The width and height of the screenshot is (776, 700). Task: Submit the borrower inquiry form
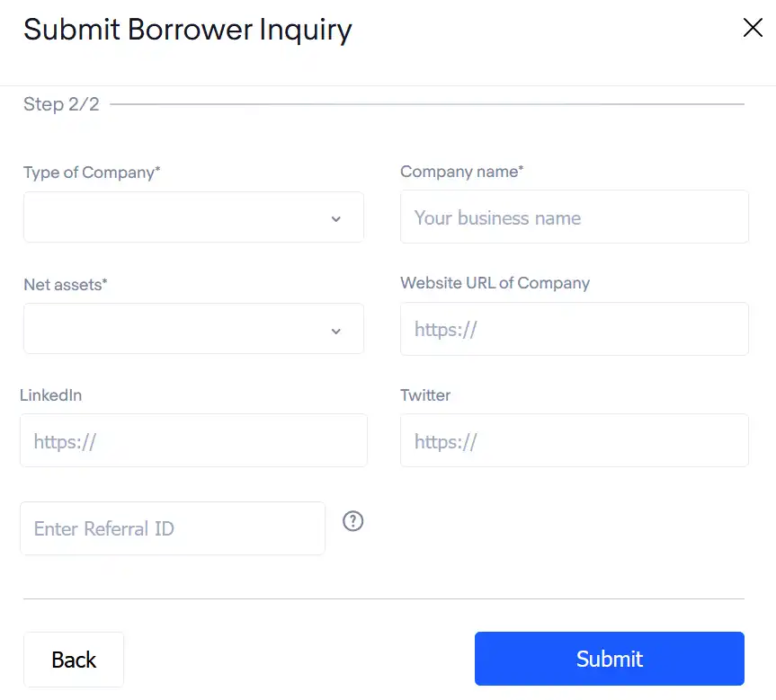(610, 659)
